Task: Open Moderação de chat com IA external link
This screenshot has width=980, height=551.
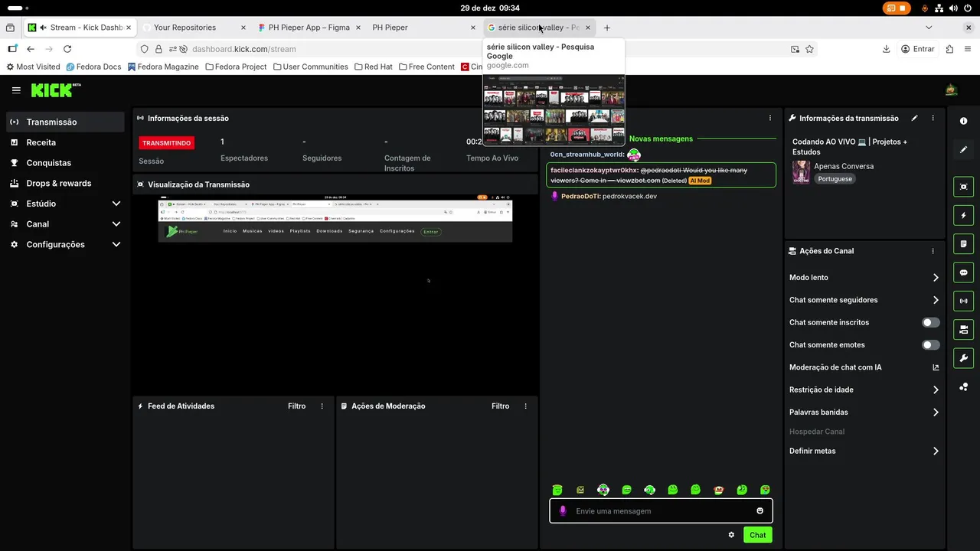Action: tap(936, 367)
